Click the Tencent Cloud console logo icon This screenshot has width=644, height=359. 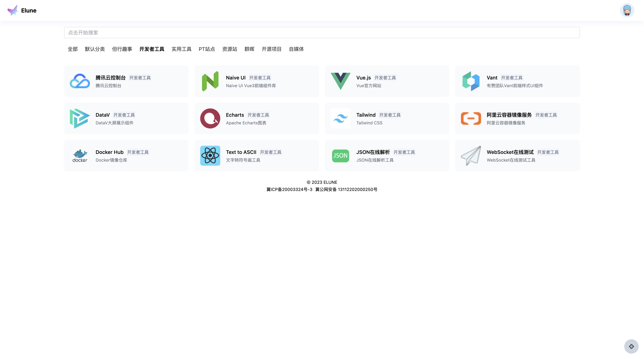[80, 81]
